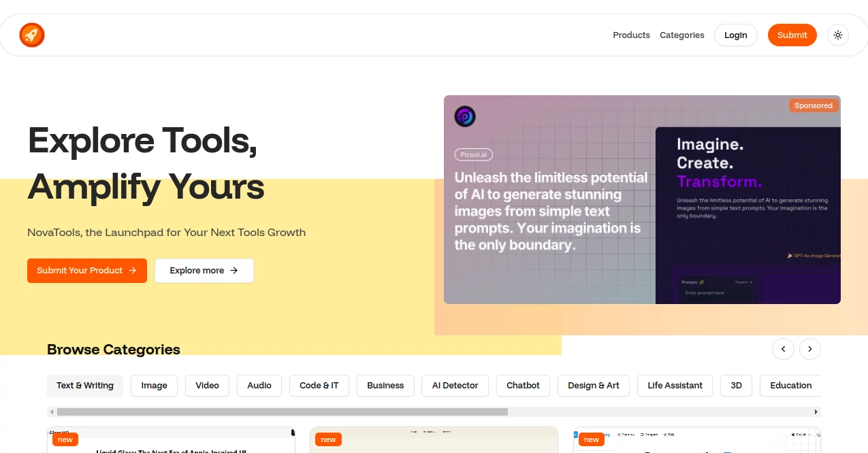Image resolution: width=868 pixels, height=453 pixels.
Task: Click the new badge on the Liquid Glass card
Action: [65, 439]
